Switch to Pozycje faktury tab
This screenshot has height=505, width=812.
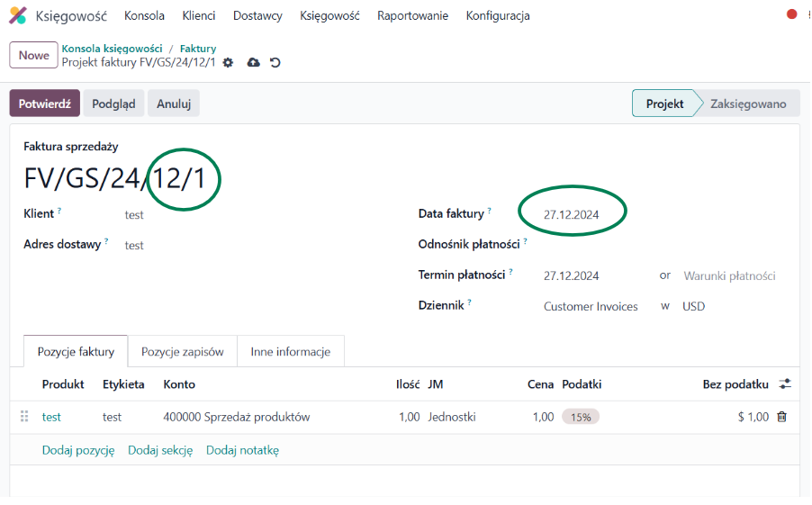tap(76, 352)
